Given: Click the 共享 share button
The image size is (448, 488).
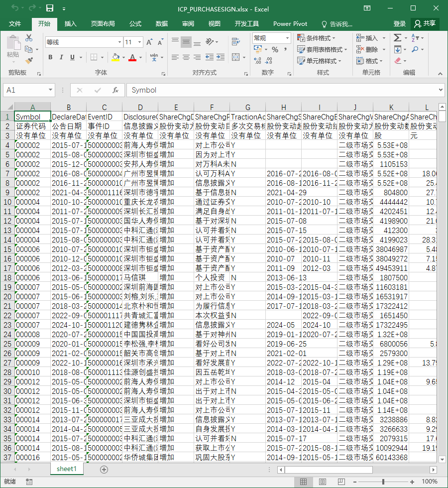Looking at the screenshot, I should tap(425, 24).
